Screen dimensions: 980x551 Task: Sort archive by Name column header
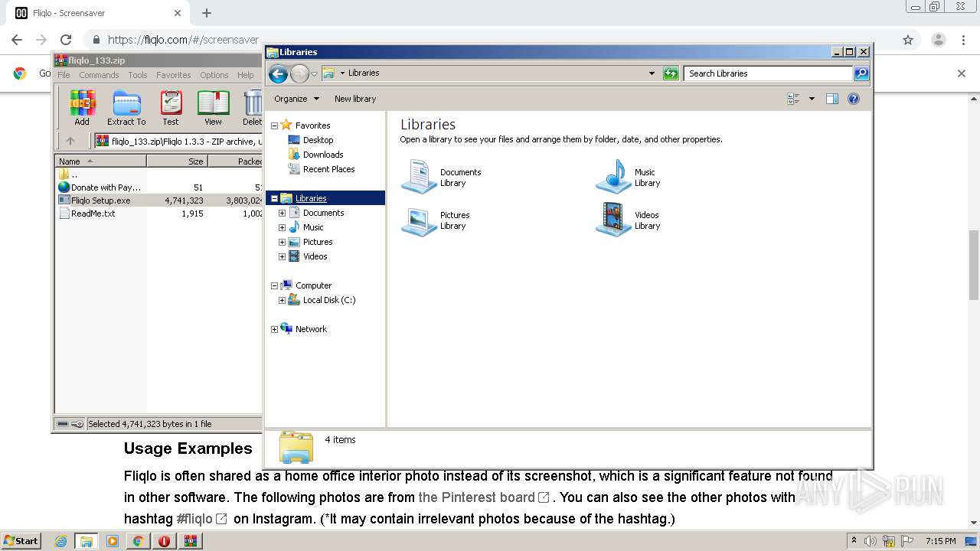click(x=100, y=161)
